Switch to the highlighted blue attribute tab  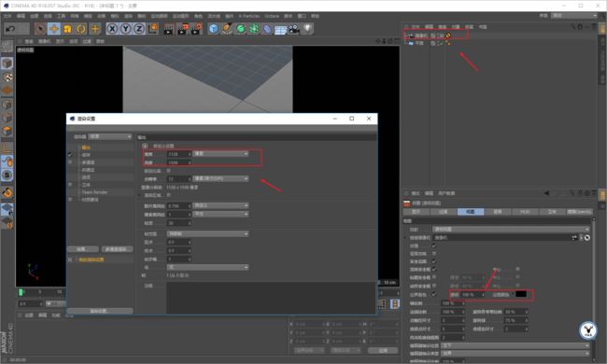click(470, 212)
